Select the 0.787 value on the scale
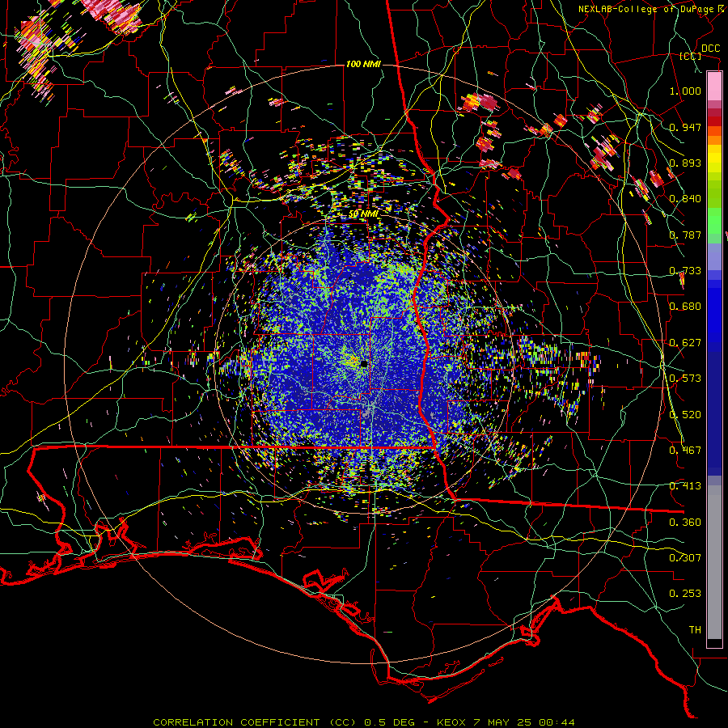 tap(685, 235)
